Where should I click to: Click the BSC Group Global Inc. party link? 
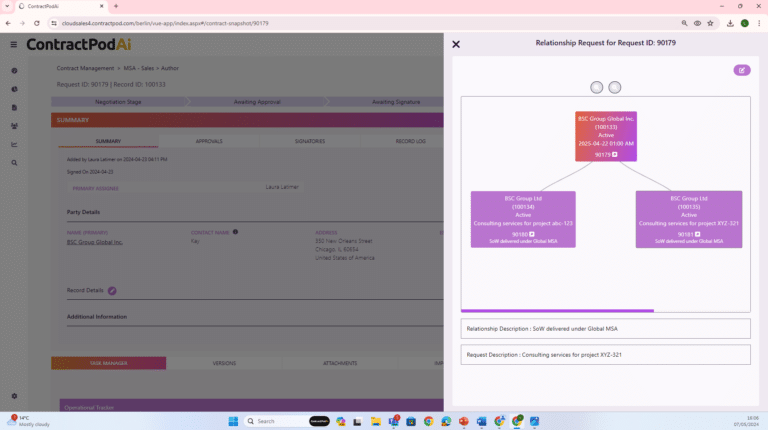click(x=95, y=242)
